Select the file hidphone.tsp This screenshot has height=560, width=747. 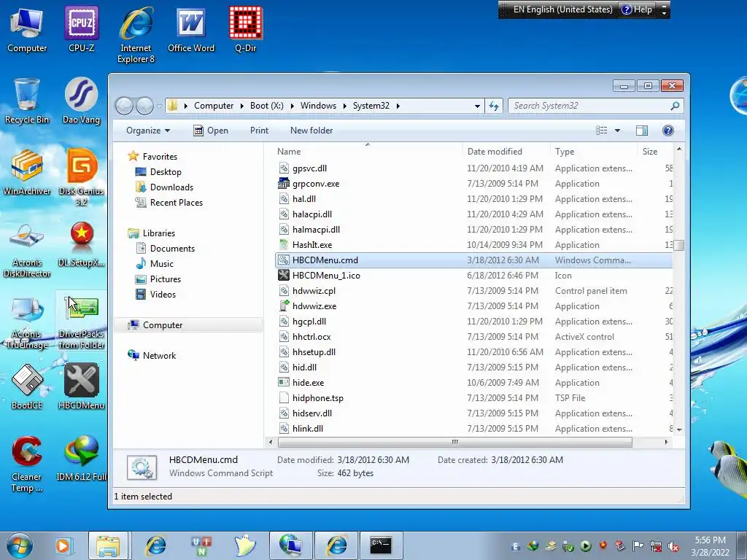(x=318, y=398)
